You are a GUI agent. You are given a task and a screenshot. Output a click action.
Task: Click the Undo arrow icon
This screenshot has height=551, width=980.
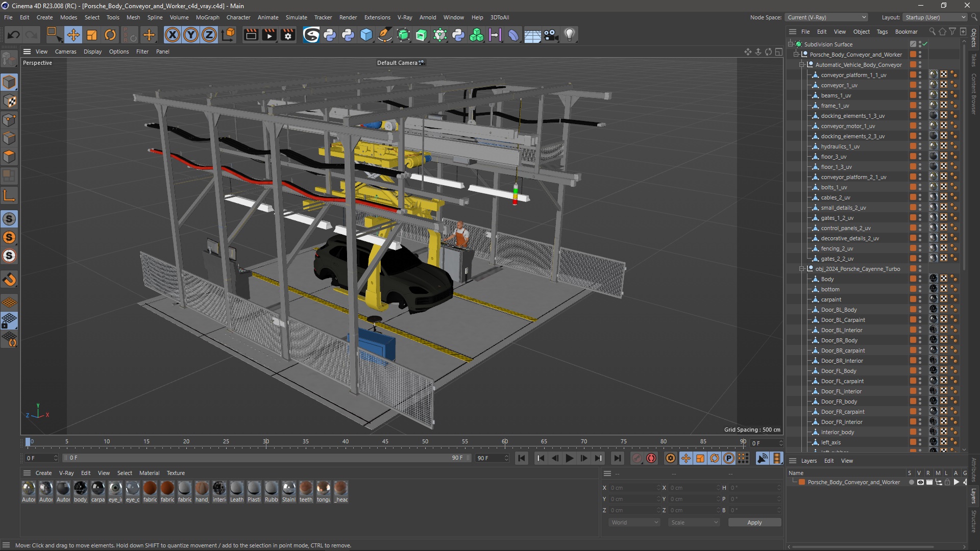(x=14, y=35)
